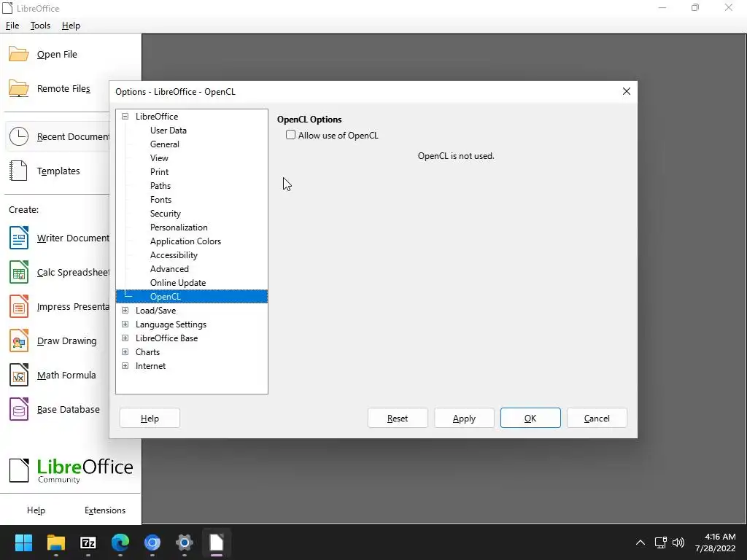This screenshot has width=747, height=560.
Task: Select View in the options tree
Action: click(x=159, y=158)
